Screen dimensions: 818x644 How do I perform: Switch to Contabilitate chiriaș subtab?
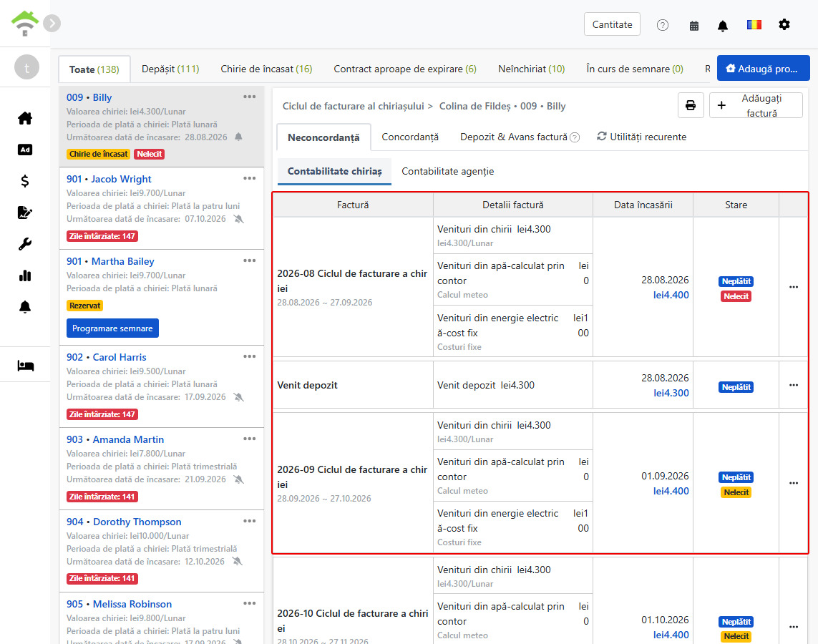tap(334, 171)
